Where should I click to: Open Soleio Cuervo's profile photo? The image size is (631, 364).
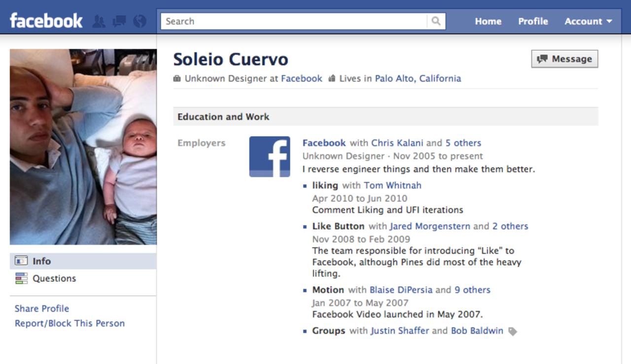(83, 147)
